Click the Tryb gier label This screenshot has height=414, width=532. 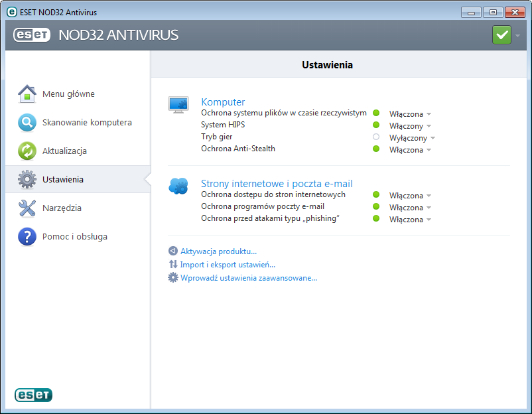pyautogui.click(x=217, y=137)
